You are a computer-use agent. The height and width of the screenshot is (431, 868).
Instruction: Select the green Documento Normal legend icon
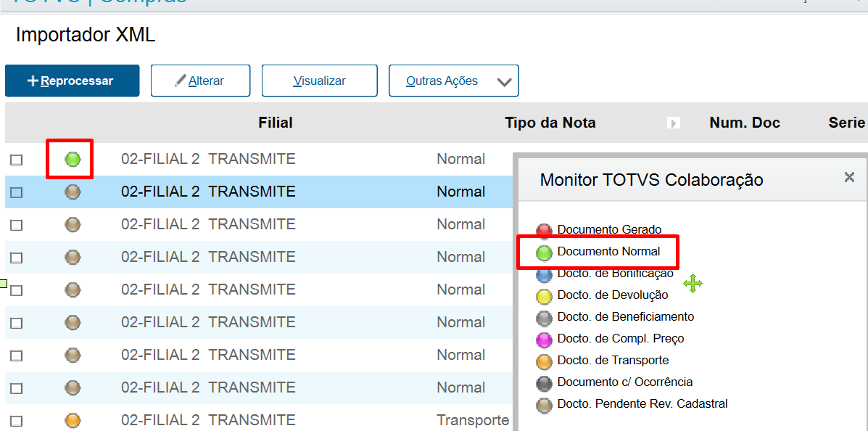545,253
